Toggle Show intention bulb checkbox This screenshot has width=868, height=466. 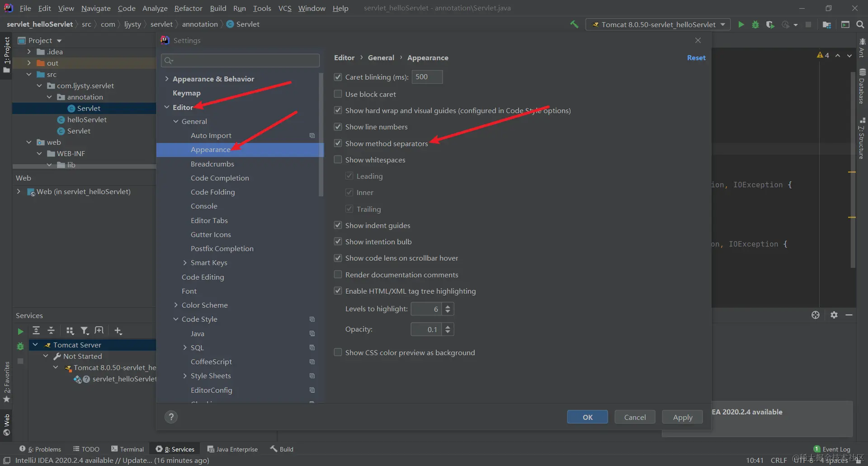click(338, 241)
